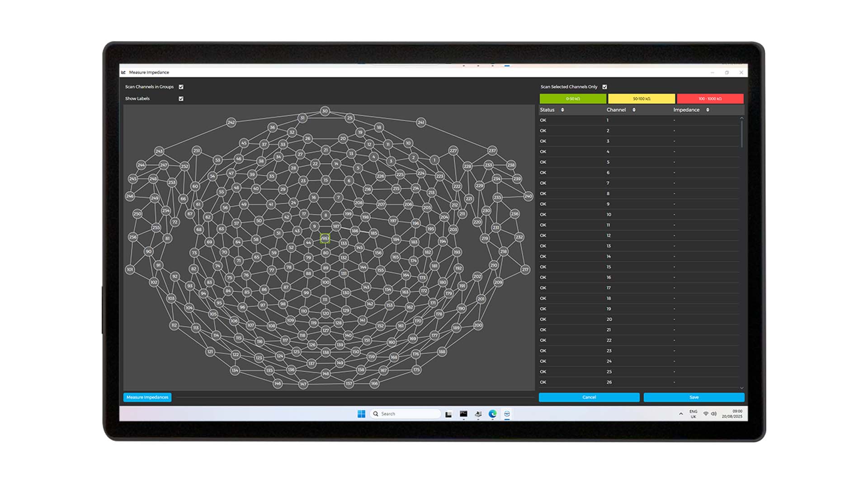Viewport: 868px width, 488px height.
Task: Select electrode node 147 at bottom
Action: [x=303, y=384]
